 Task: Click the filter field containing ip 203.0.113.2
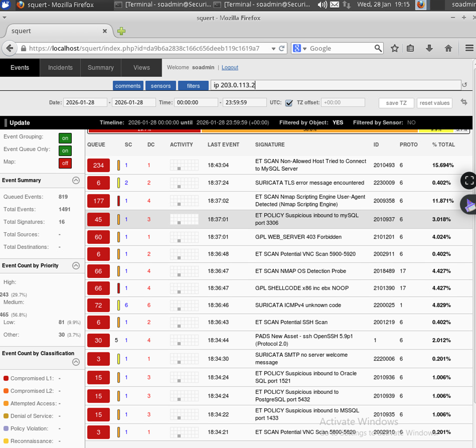pyautogui.click(x=336, y=85)
